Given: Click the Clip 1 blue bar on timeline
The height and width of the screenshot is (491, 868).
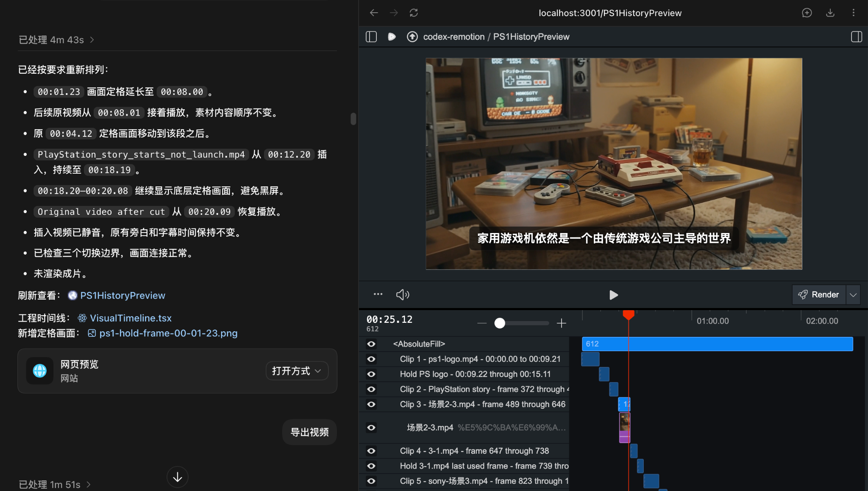Looking at the screenshot, I should pos(590,359).
